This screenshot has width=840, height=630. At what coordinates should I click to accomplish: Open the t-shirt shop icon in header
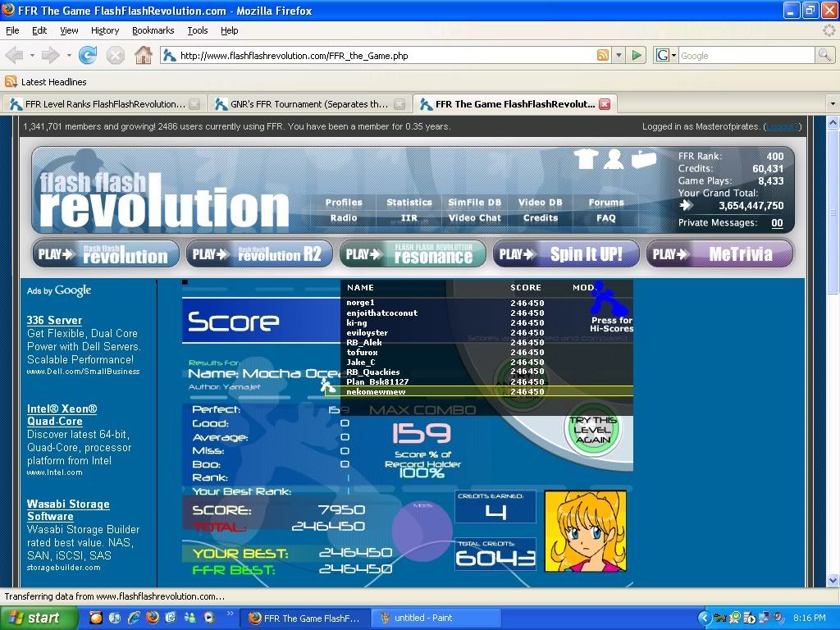tap(585, 159)
